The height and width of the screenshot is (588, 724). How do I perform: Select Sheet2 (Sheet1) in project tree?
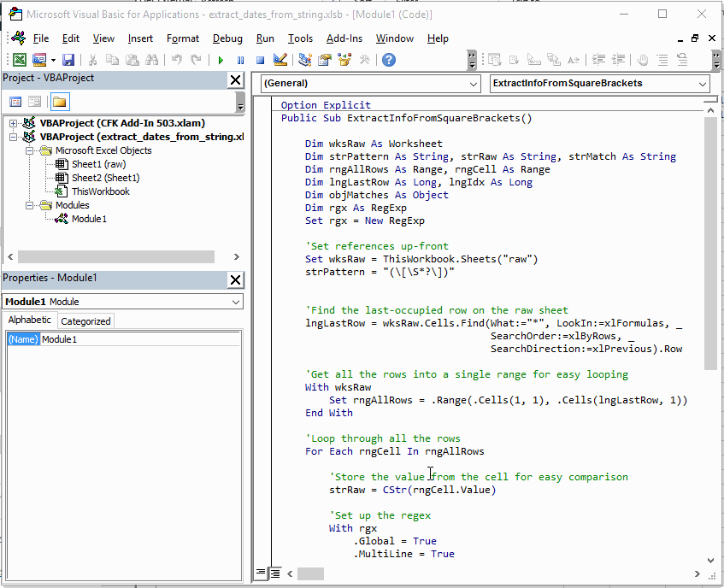[x=105, y=178]
